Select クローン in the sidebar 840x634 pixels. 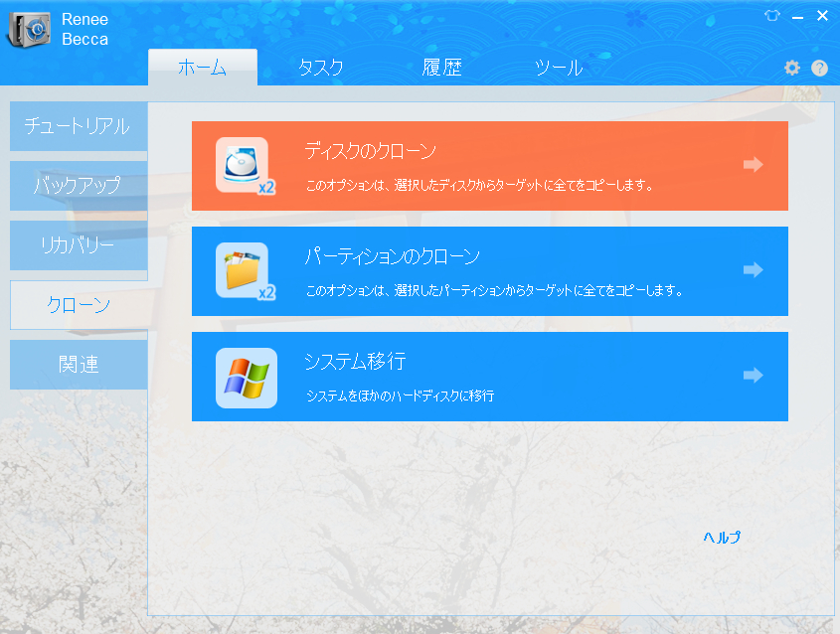[79, 305]
